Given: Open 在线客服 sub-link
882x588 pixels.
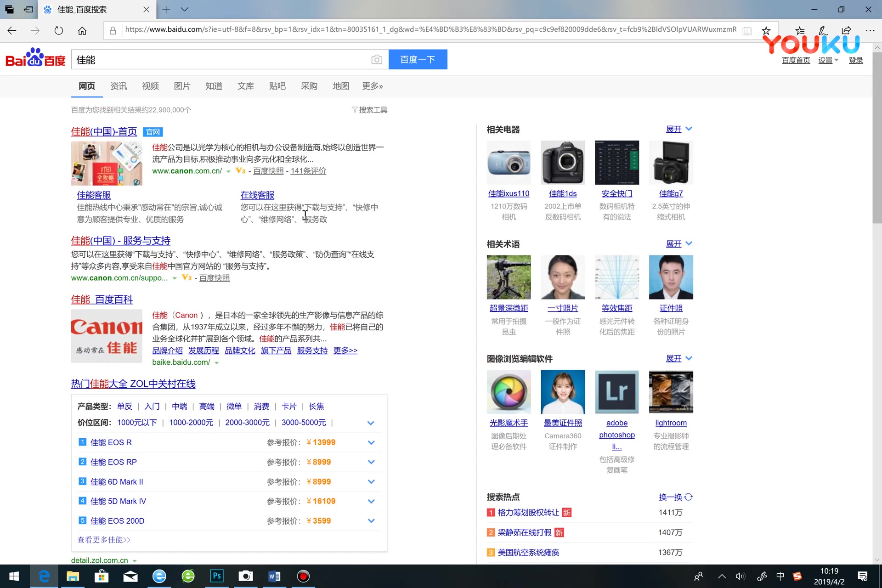Looking at the screenshot, I should pos(257,195).
